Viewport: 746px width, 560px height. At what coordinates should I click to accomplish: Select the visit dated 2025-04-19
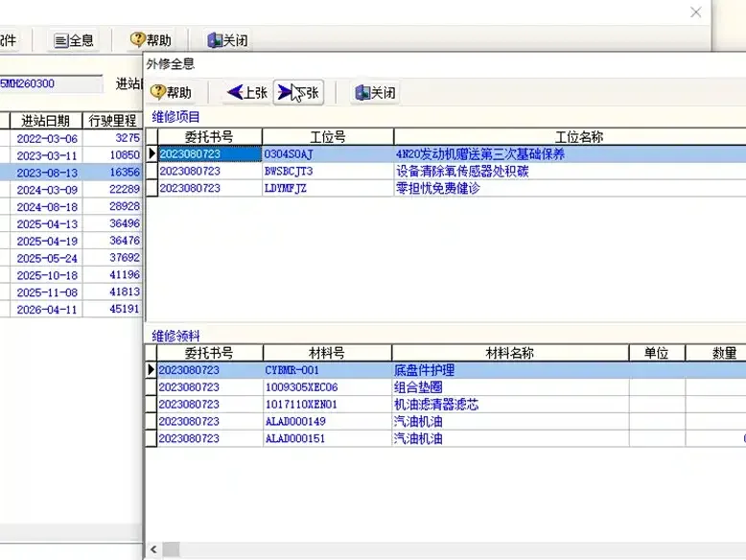pos(47,242)
